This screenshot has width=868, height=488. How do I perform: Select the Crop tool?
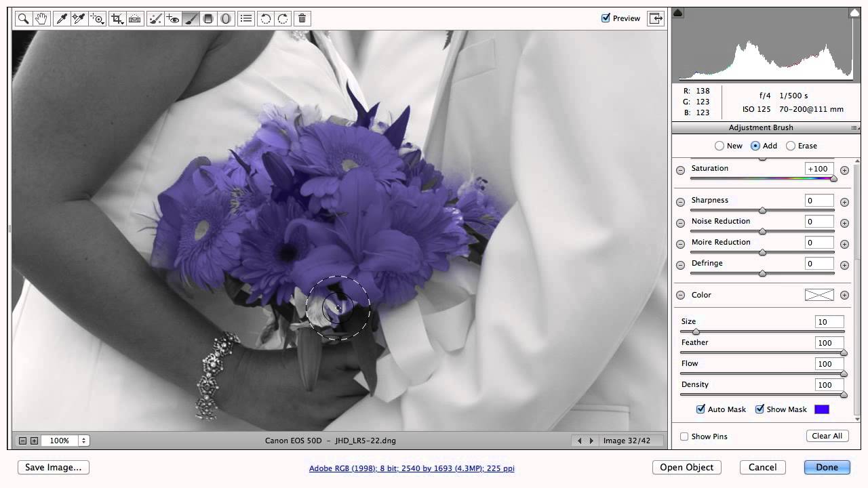(x=117, y=19)
